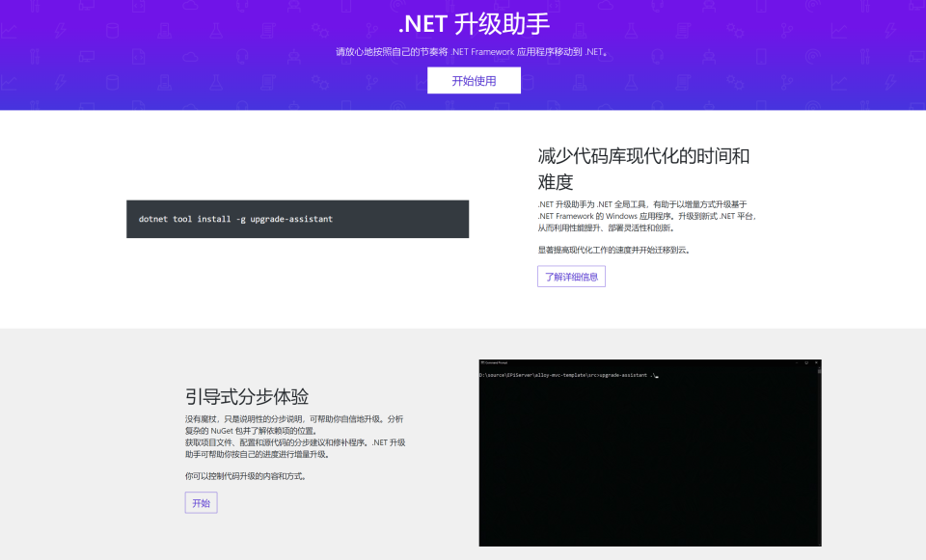
Task: Open 了解详细信息 for the upgrade assistant
Action: point(571,277)
